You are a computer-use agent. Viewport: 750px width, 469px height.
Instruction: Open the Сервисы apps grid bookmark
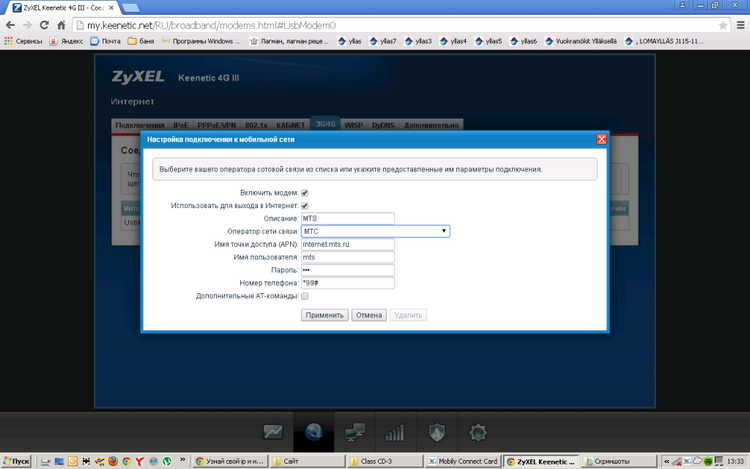[x=23, y=41]
